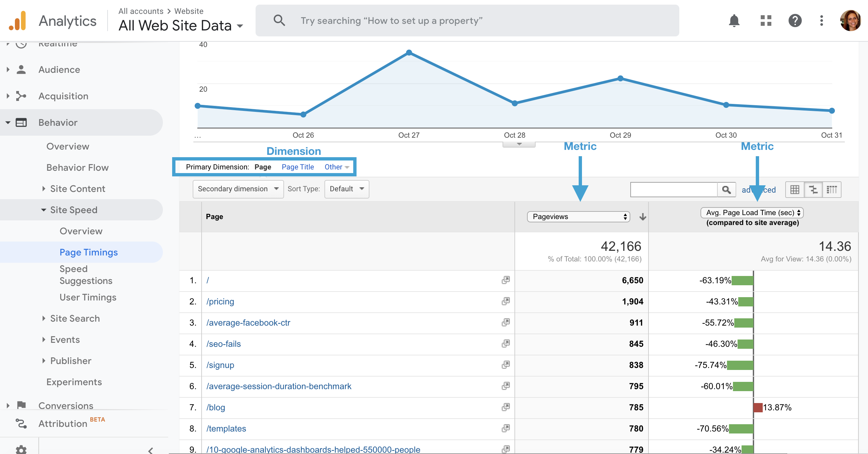Click the Oct 27 data point on chart
This screenshot has height=454, width=868.
409,53
